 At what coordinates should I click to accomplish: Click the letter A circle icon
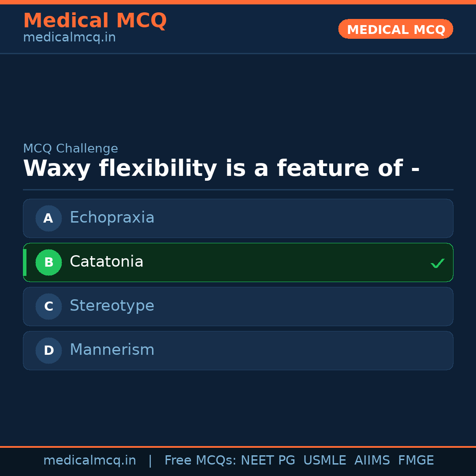(x=48, y=218)
